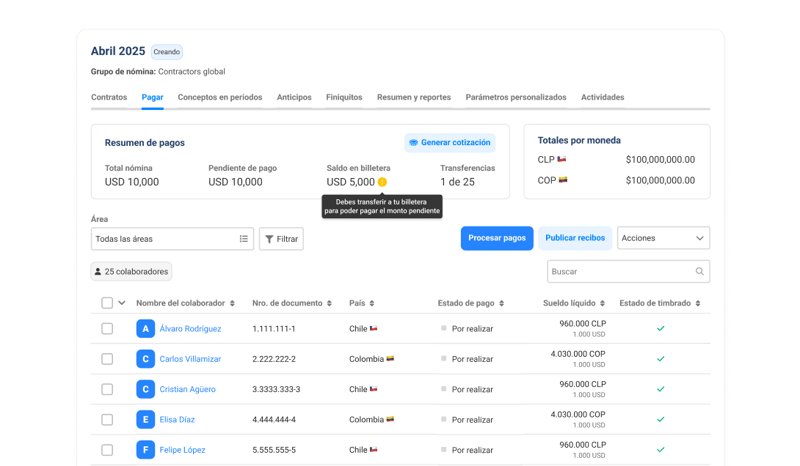
Task: Sort by Estado de timbrado arrows
Action: 698,303
